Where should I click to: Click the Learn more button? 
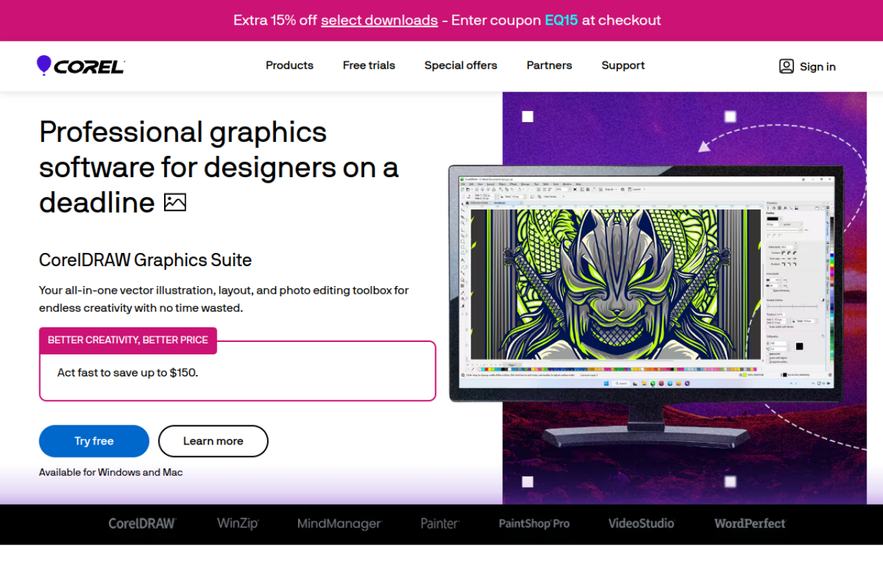(x=213, y=441)
